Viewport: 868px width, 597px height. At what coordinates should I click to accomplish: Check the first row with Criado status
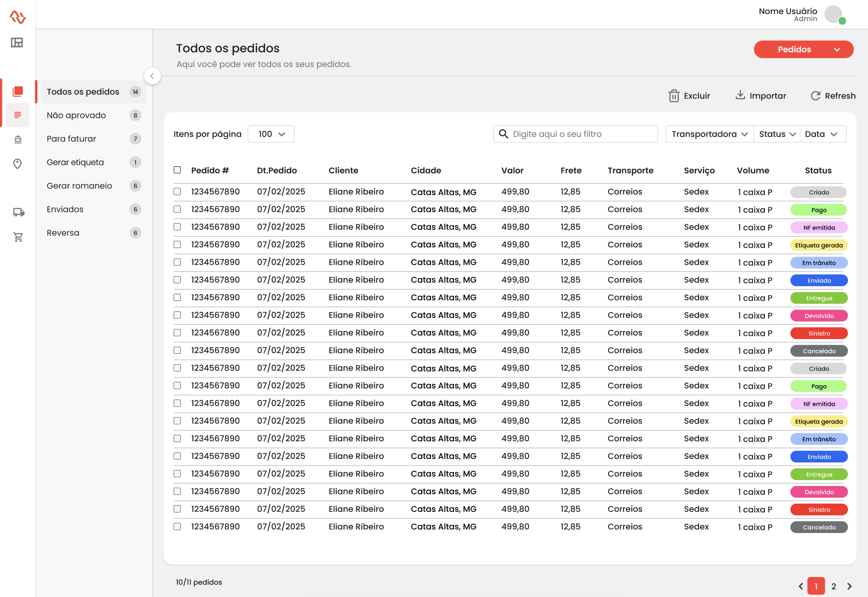177,191
